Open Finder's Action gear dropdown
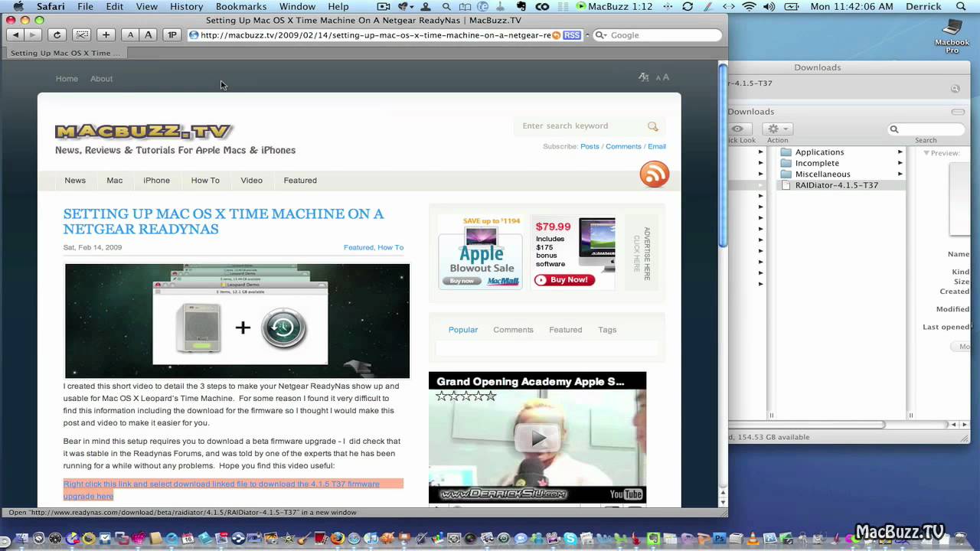Screen dimensions: 980x551 tap(778, 129)
